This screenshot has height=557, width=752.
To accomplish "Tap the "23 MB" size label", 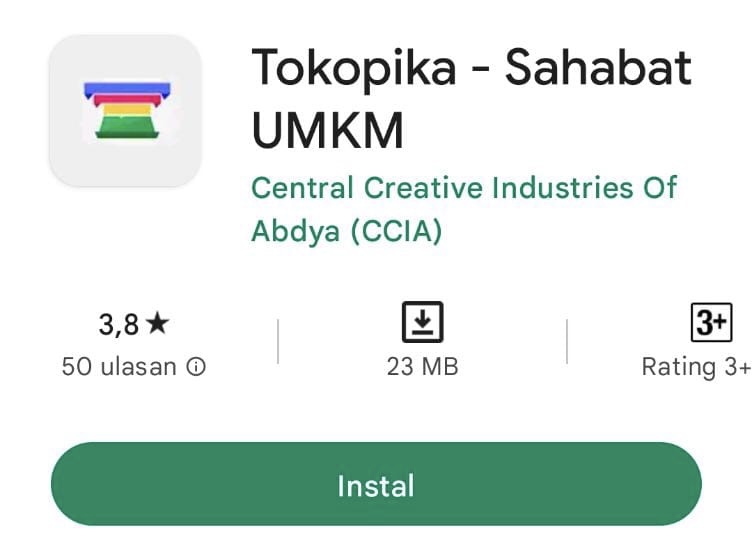I will (x=422, y=367).
